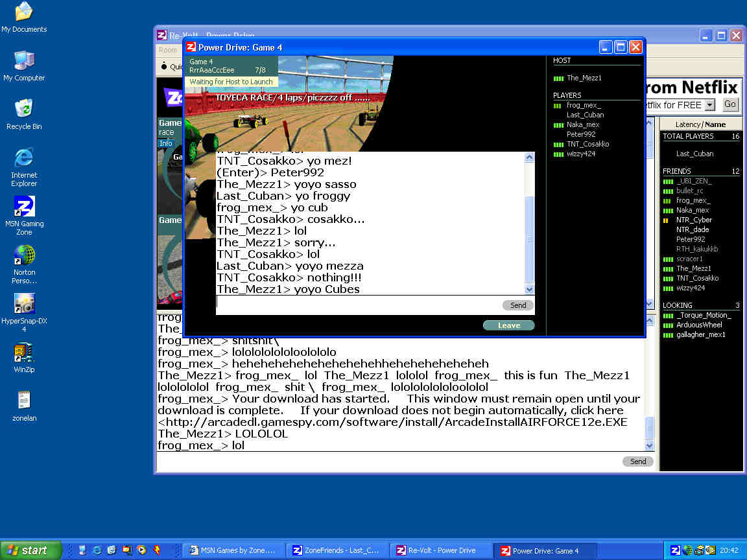Image resolution: width=747 pixels, height=560 pixels.
Task: Select TNT_Cosakko in Game 4 players list
Action: (x=588, y=144)
